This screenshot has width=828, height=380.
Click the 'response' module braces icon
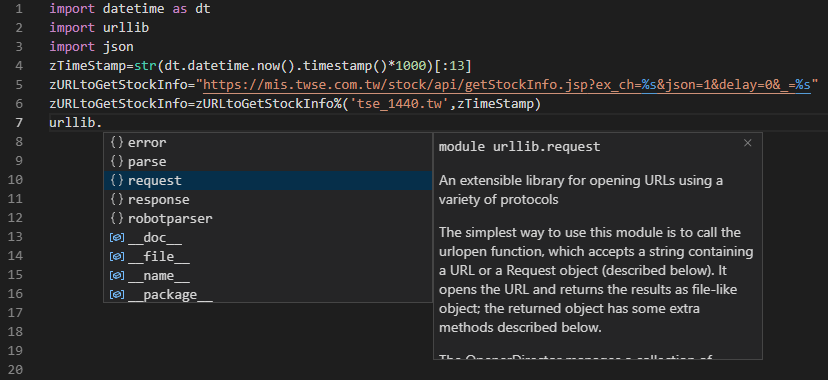coord(117,200)
